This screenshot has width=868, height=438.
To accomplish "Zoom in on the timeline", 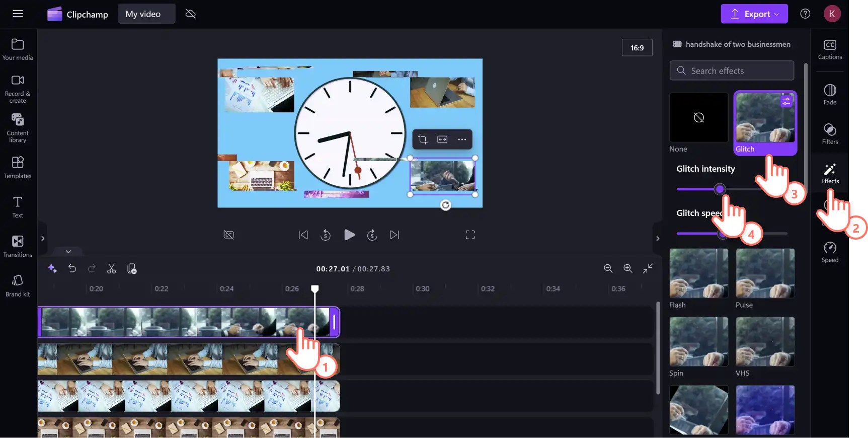I will point(627,269).
